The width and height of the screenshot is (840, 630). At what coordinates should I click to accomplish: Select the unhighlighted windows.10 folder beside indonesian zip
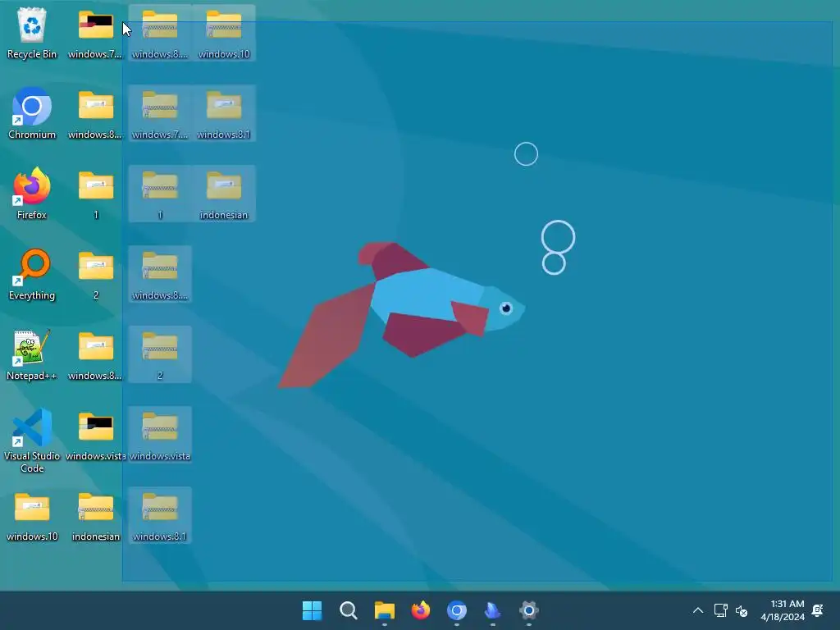tap(32, 515)
